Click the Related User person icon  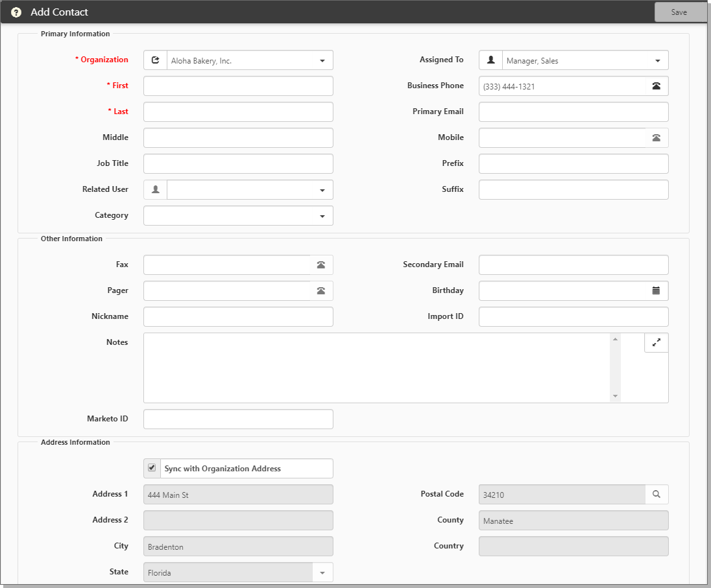[x=155, y=190]
